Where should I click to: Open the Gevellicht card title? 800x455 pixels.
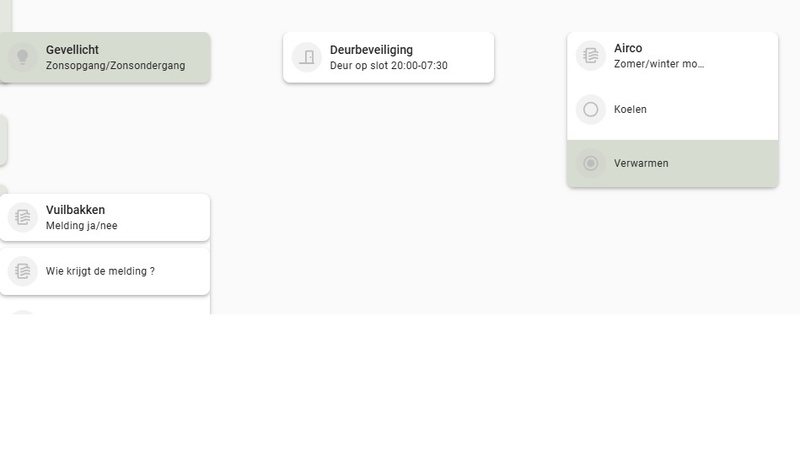coord(72,50)
